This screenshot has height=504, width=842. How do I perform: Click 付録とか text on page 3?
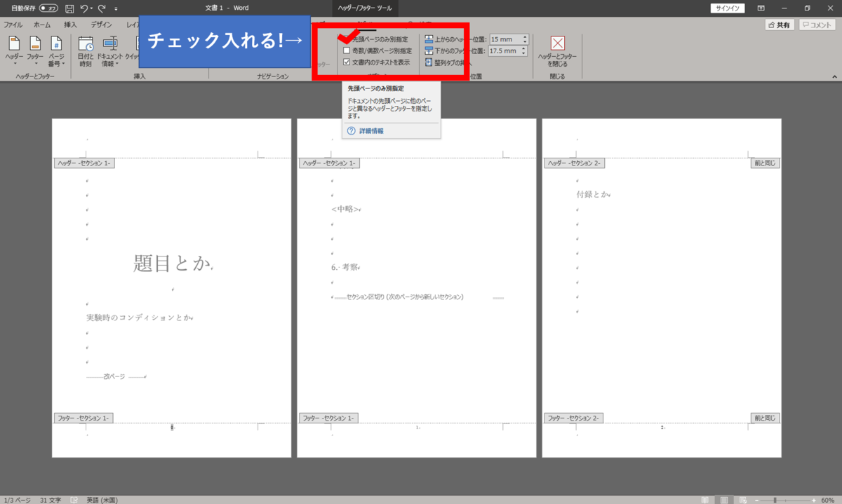click(592, 193)
